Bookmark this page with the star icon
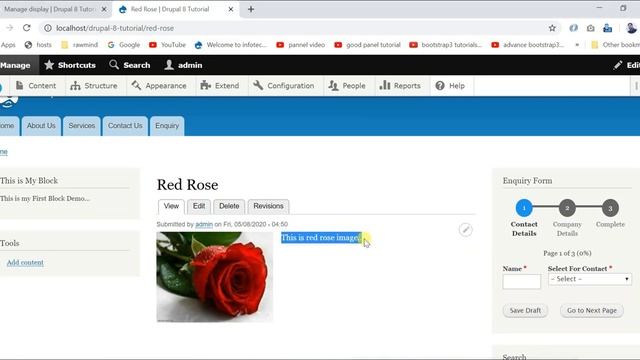This screenshot has width=640, height=360. [x=552, y=28]
